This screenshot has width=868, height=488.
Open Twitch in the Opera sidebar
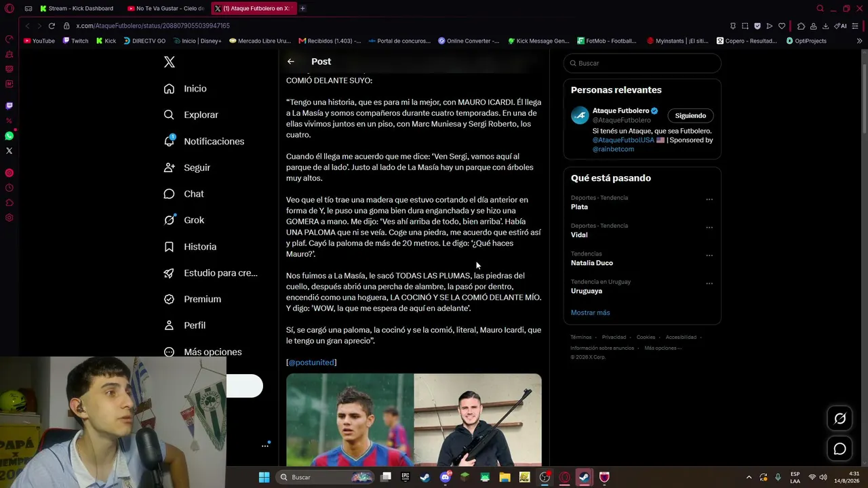pos(9,106)
